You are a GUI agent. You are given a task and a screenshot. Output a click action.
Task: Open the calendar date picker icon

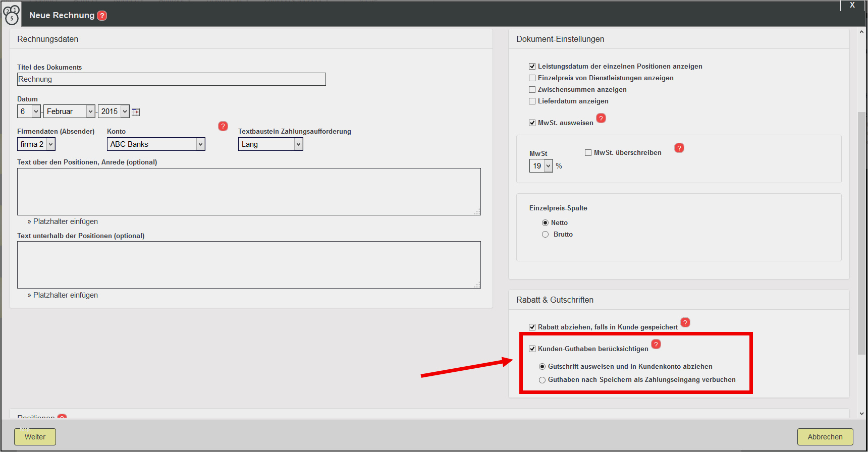[136, 112]
